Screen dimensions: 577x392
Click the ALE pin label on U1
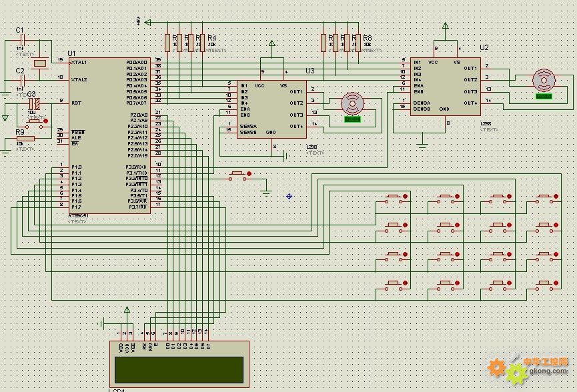pos(76,137)
